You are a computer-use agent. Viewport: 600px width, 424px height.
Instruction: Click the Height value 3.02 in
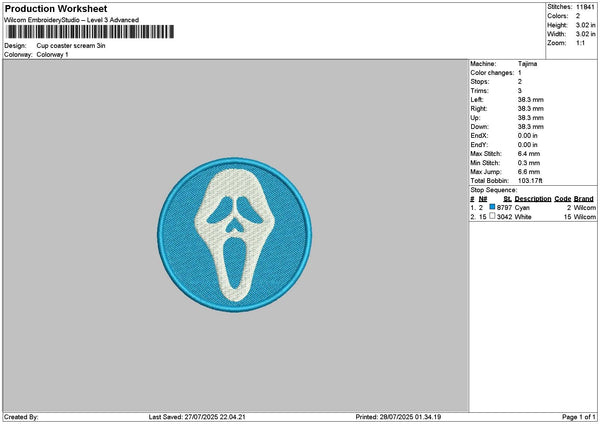pyautogui.click(x=585, y=25)
